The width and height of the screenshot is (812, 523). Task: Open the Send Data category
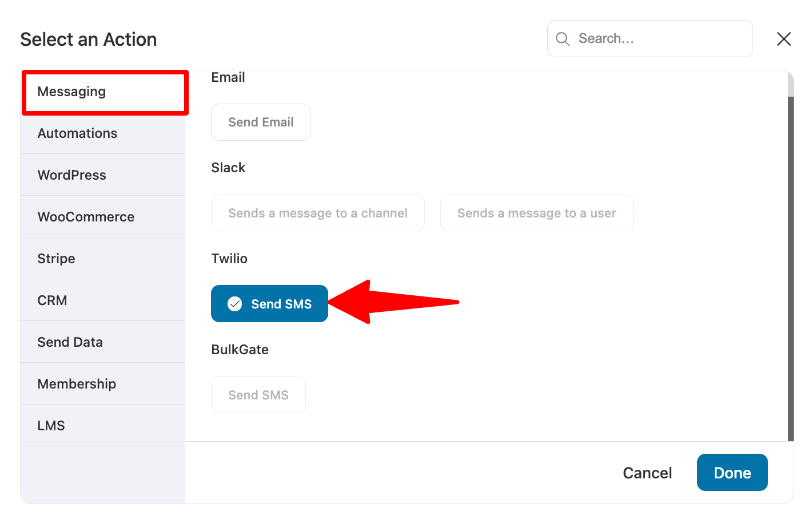tap(103, 342)
